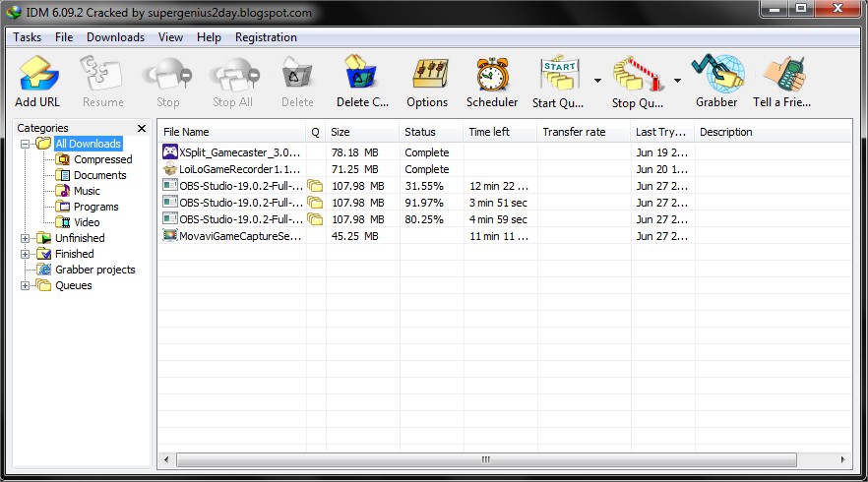Click the Stop All toolbar icon

[233, 73]
